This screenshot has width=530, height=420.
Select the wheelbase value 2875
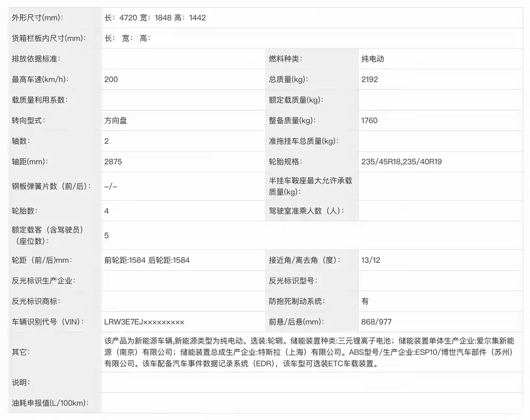(113, 162)
